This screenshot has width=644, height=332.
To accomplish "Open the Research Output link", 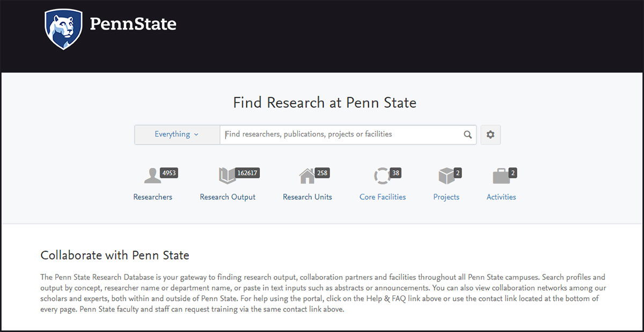I will [x=228, y=197].
